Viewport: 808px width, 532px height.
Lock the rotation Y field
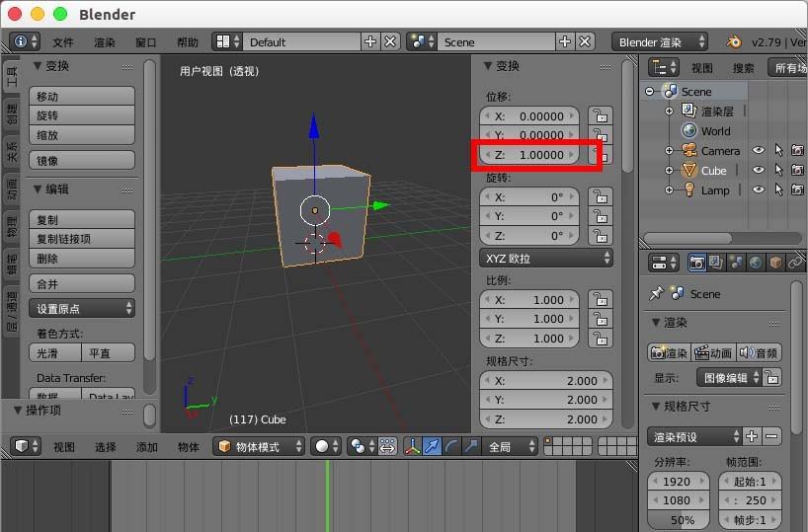[600, 216]
